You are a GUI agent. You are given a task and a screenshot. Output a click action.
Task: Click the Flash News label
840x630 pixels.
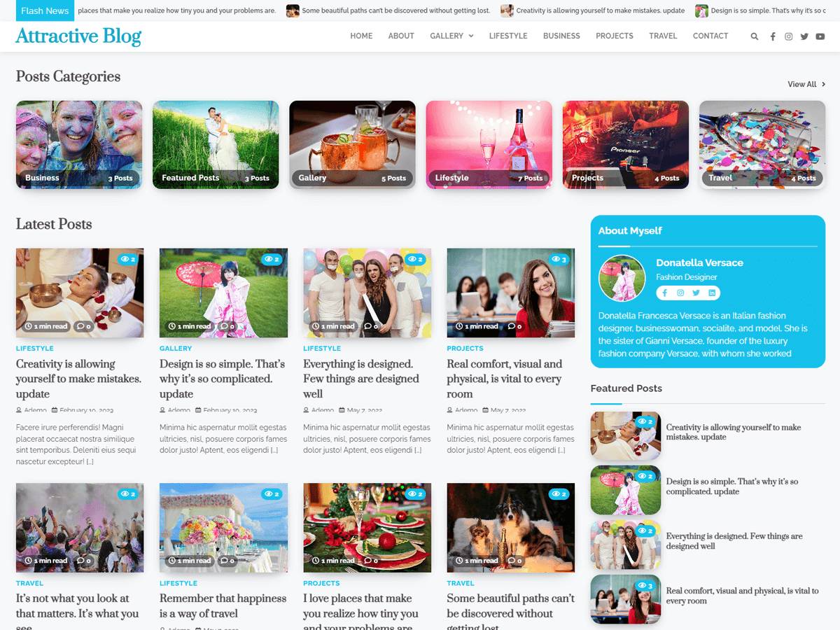coord(45,10)
